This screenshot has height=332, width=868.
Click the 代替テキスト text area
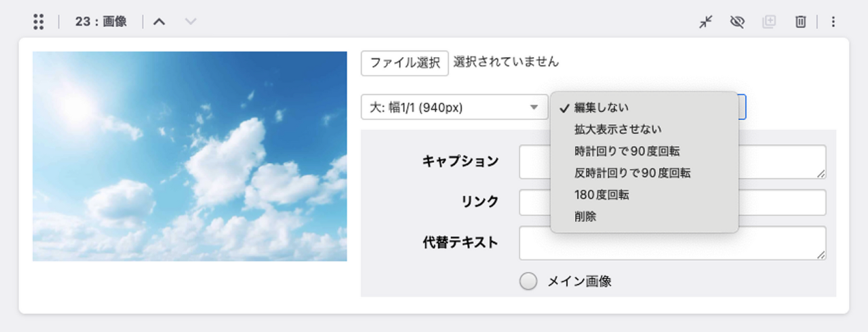point(673,243)
